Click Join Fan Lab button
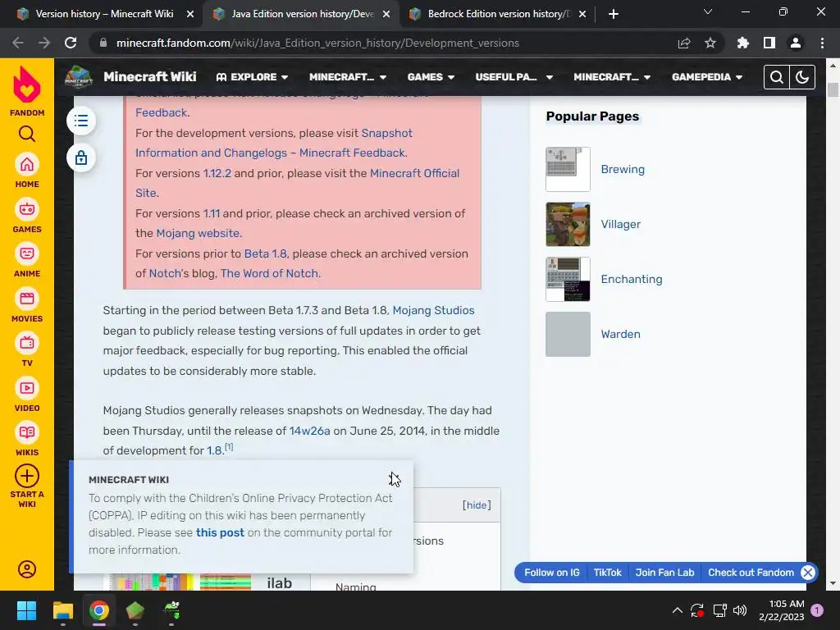Image resolution: width=840 pixels, height=630 pixels. point(664,573)
